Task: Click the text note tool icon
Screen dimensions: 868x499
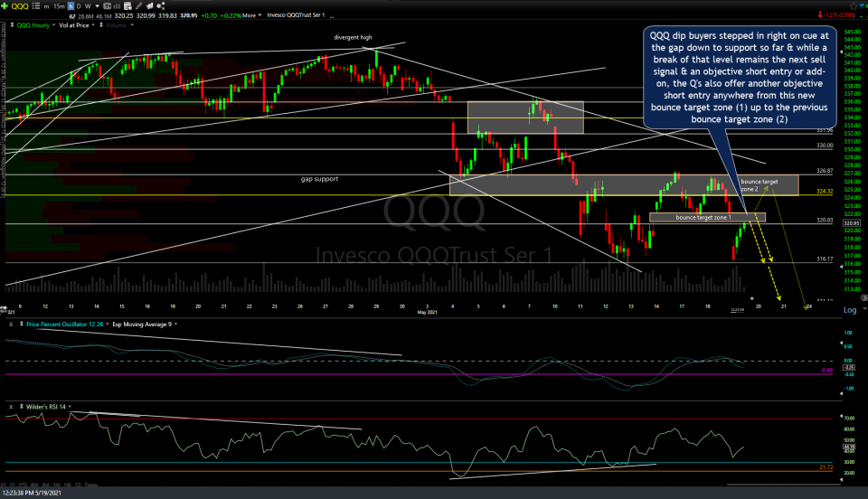Action: pos(108,6)
